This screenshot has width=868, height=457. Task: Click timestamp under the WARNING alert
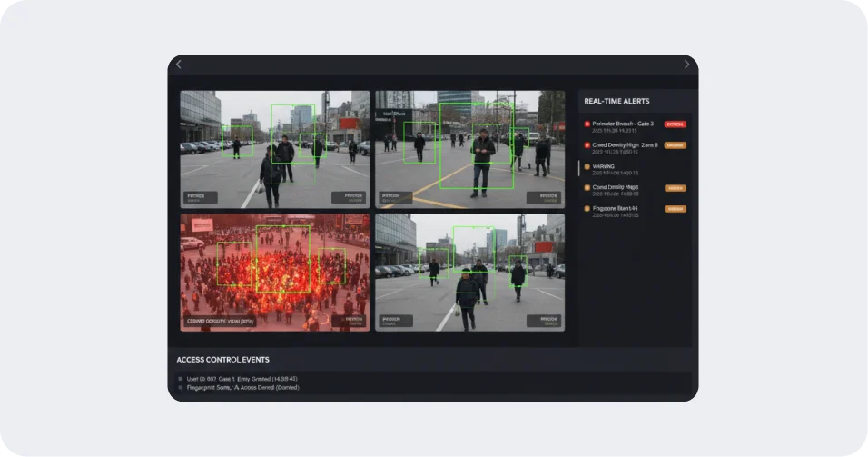(615, 173)
